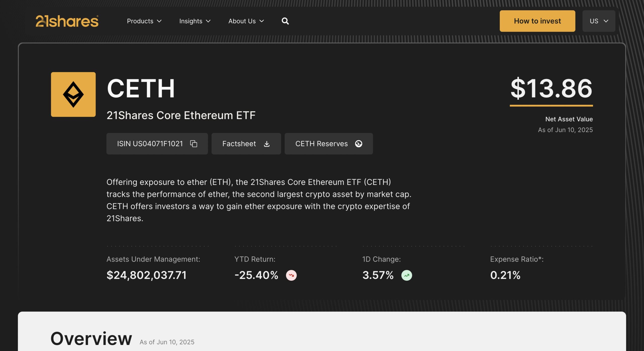Copy ISIN using the copy icon
The image size is (644, 351).
click(x=193, y=144)
